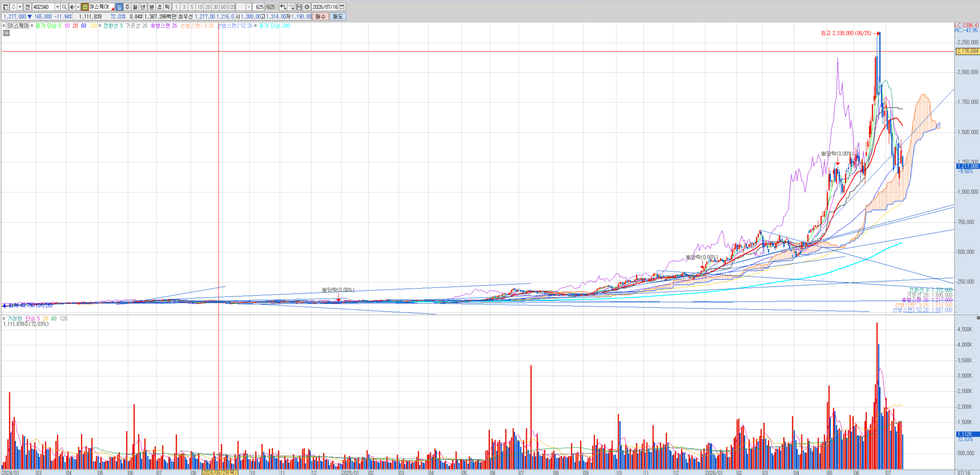Click the 매수 buy button
Screen dimensions: 980x475
point(320,16)
